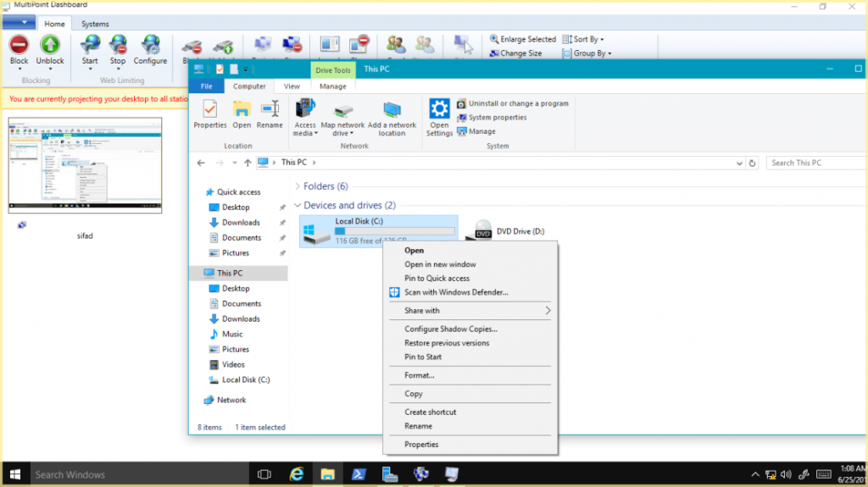Image resolution: width=868 pixels, height=487 pixels.
Task: Open the Share with submenu
Action: (470, 311)
